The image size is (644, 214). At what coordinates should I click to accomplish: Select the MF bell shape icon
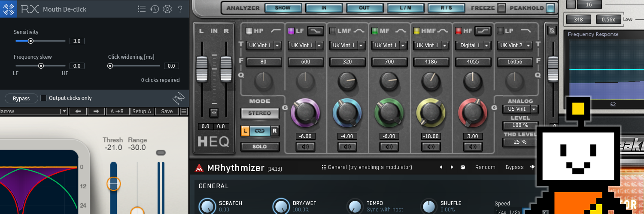point(401,31)
